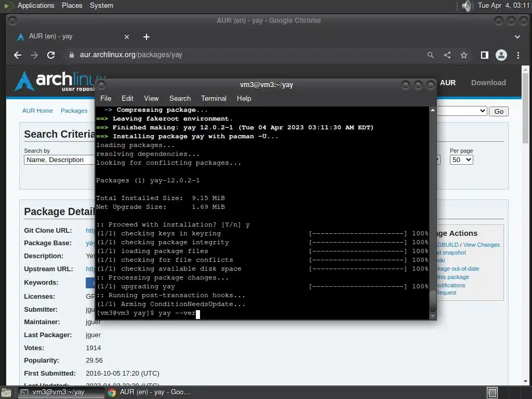Switch to Chrome AUR taskbar item

pyautogui.click(x=149, y=392)
